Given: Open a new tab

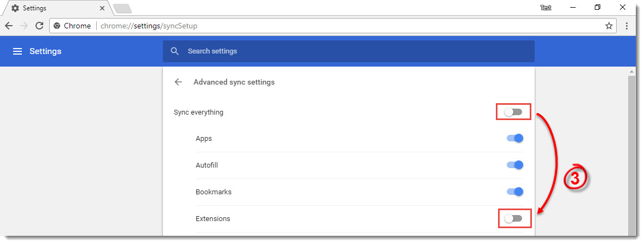Looking at the screenshot, I should (x=121, y=9).
